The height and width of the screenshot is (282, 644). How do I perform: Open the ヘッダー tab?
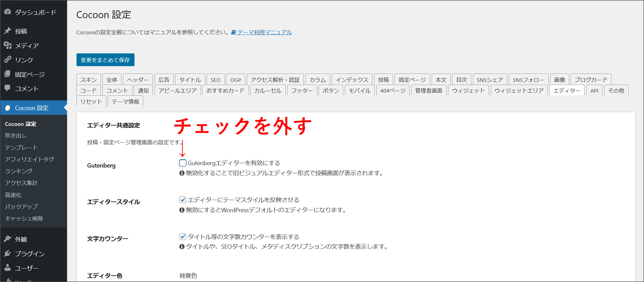138,80
